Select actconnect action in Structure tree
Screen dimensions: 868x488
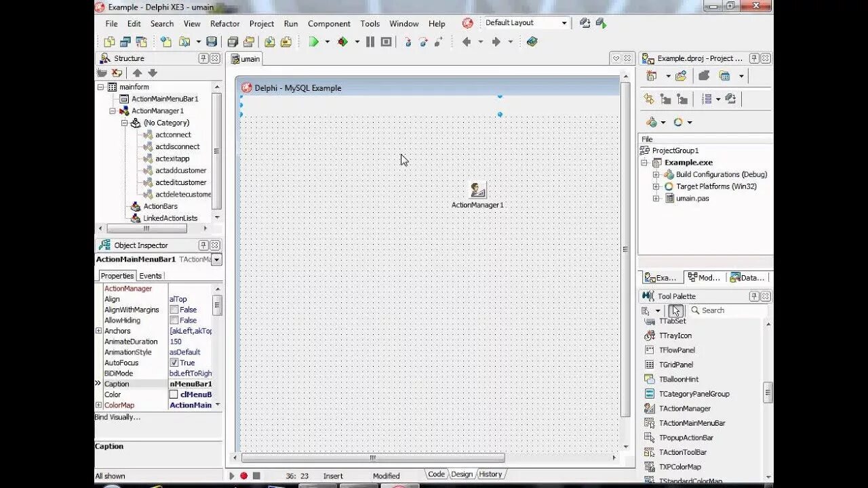tap(173, 135)
